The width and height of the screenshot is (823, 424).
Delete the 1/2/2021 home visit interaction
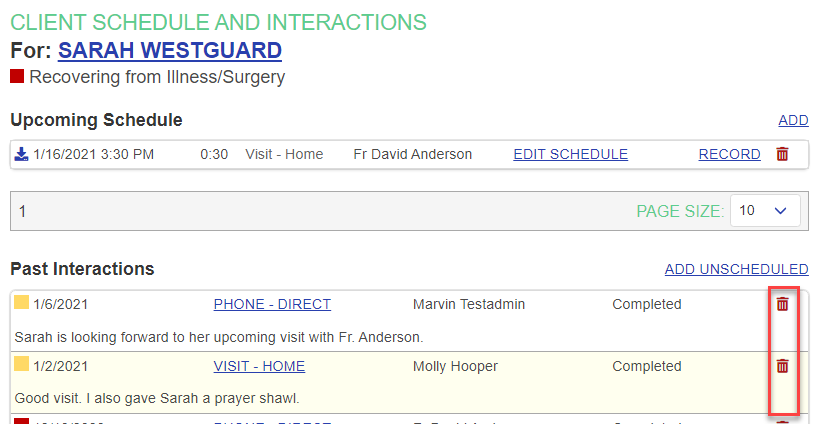tap(782, 366)
